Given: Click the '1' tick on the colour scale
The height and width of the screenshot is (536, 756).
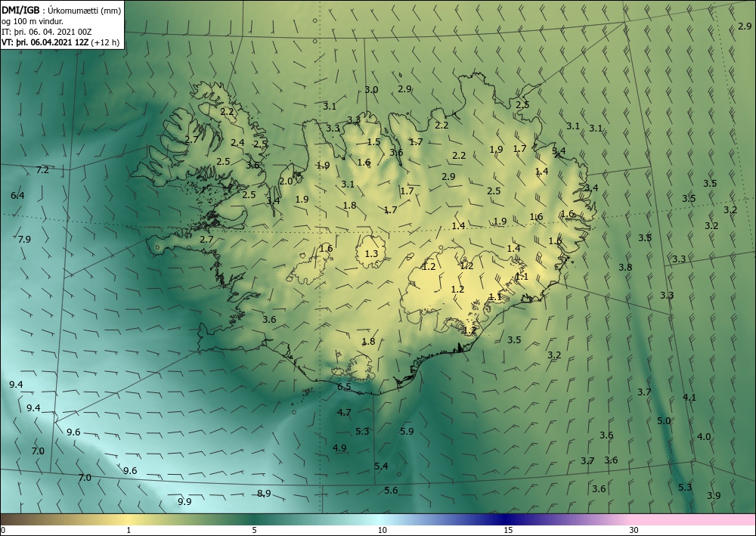Looking at the screenshot, I should (x=129, y=530).
